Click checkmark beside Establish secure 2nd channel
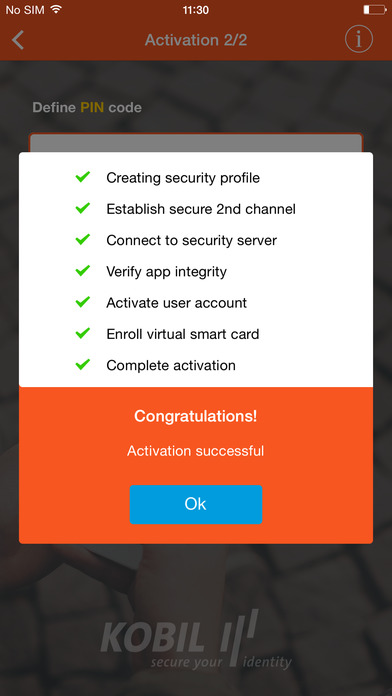The height and width of the screenshot is (696, 392). point(83,208)
